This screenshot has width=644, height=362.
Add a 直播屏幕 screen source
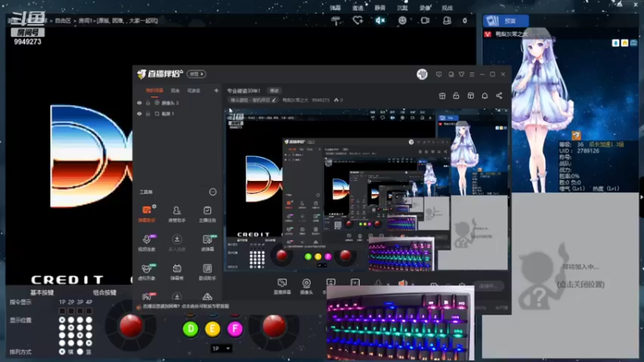click(x=283, y=286)
